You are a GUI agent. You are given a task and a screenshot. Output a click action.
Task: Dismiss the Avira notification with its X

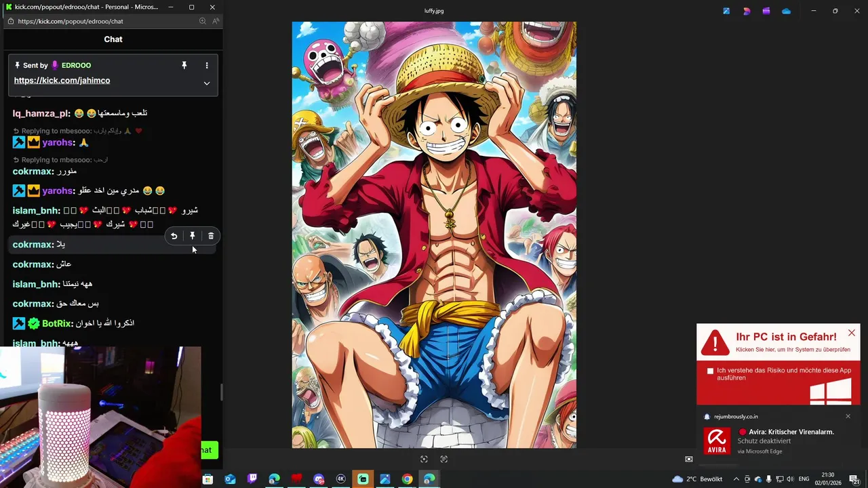pos(848,416)
